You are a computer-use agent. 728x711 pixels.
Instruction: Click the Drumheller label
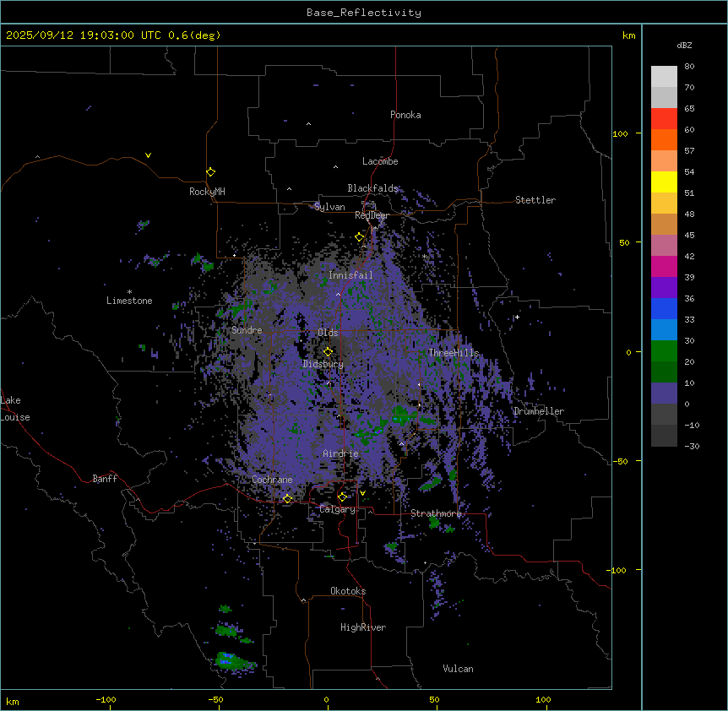[x=539, y=411]
